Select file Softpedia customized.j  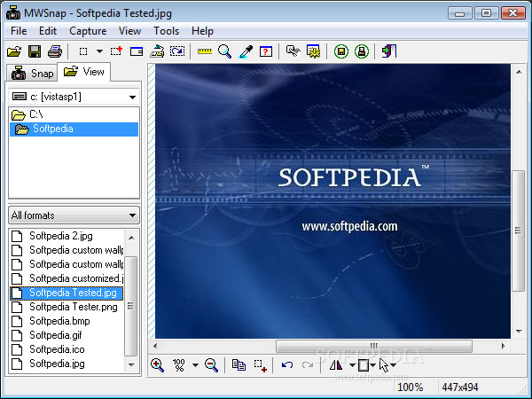66,278
